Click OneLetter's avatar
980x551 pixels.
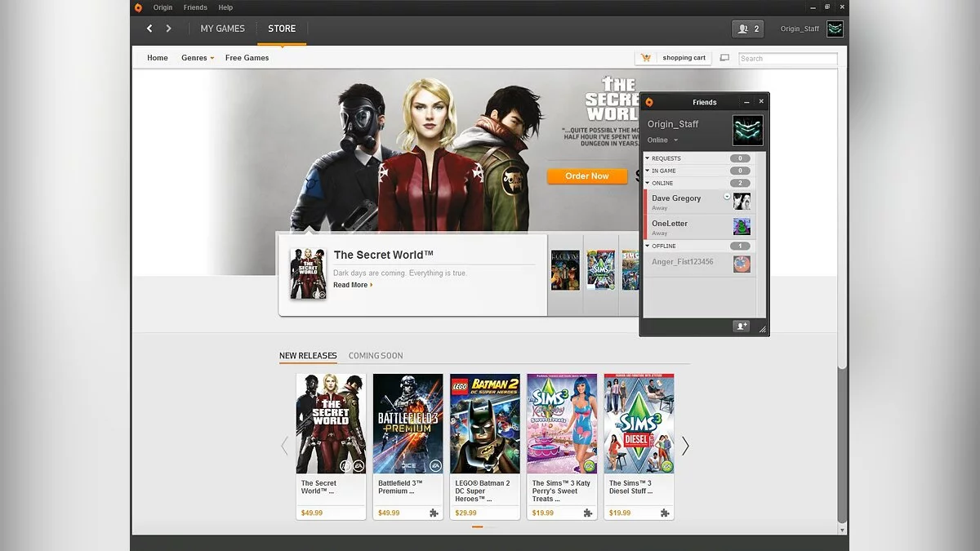pyautogui.click(x=742, y=227)
